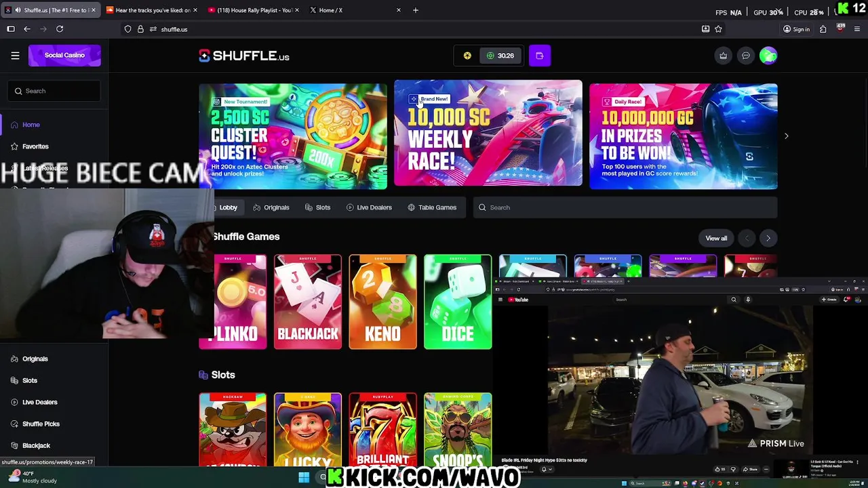Open a new browser tab
Image resolution: width=868 pixels, height=488 pixels.
pyautogui.click(x=416, y=10)
